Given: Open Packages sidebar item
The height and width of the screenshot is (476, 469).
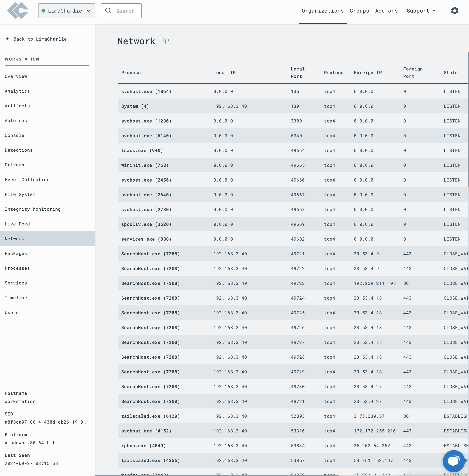Looking at the screenshot, I should tap(47, 253).
